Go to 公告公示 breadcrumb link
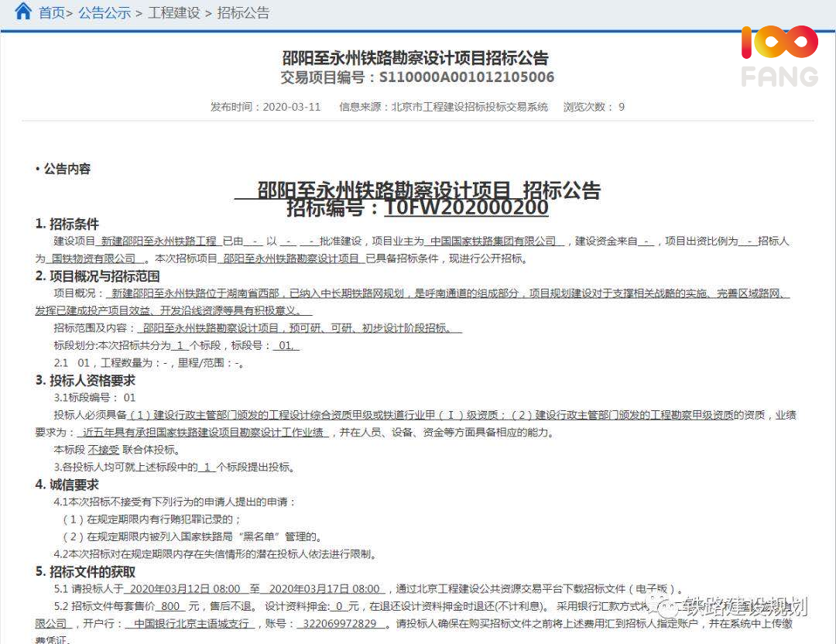 104,13
